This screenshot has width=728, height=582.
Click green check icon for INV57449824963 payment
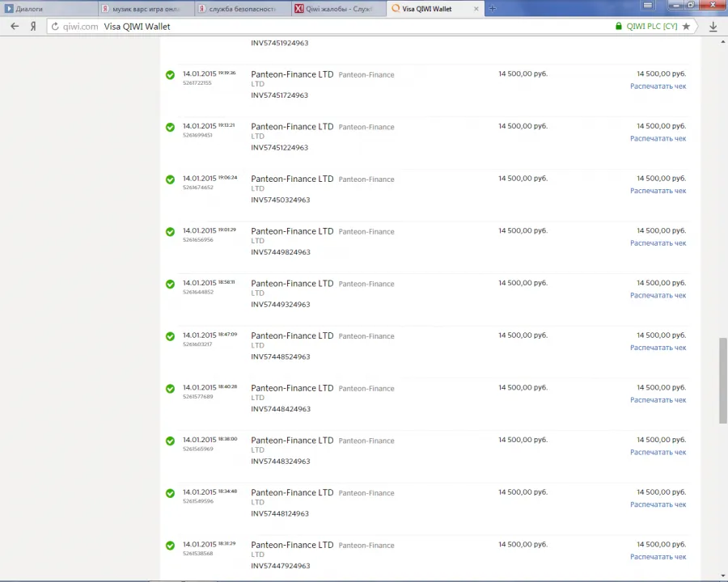(x=171, y=232)
